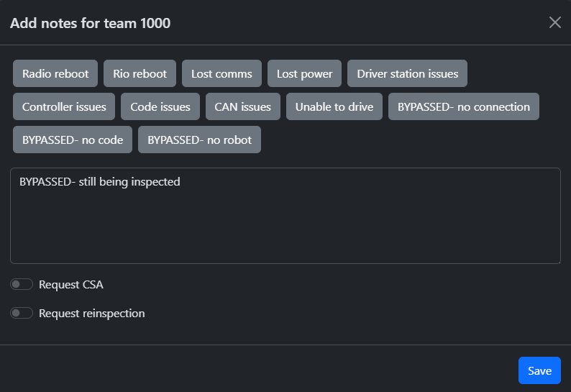Viewport: 571px width, 392px height.
Task: Click the textarea resize handle corner
Action: (x=557, y=260)
